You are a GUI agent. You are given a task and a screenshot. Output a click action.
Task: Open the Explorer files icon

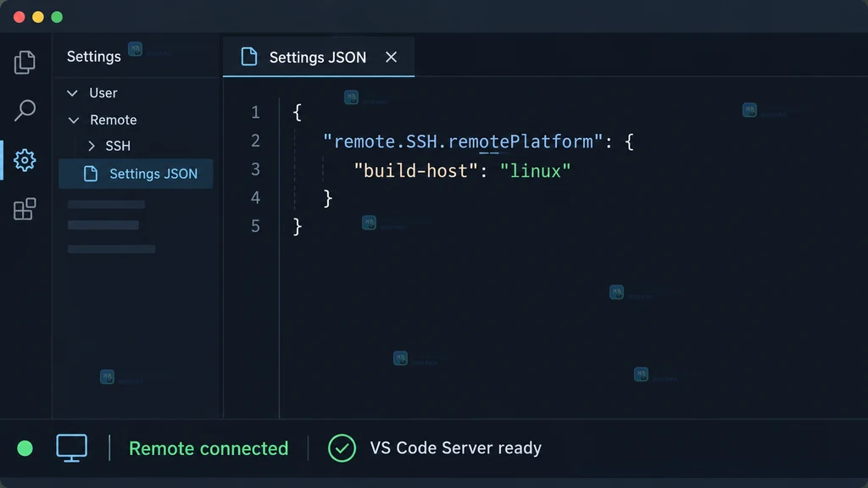coord(25,62)
